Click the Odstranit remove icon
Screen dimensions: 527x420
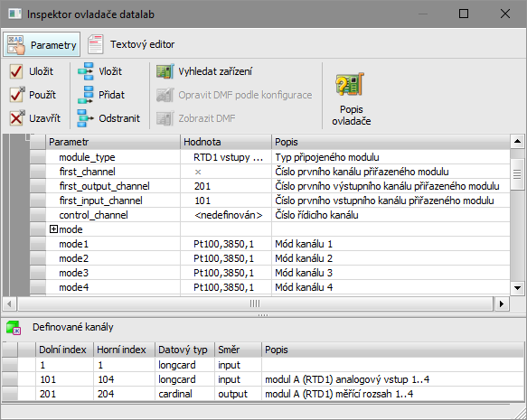(x=85, y=118)
